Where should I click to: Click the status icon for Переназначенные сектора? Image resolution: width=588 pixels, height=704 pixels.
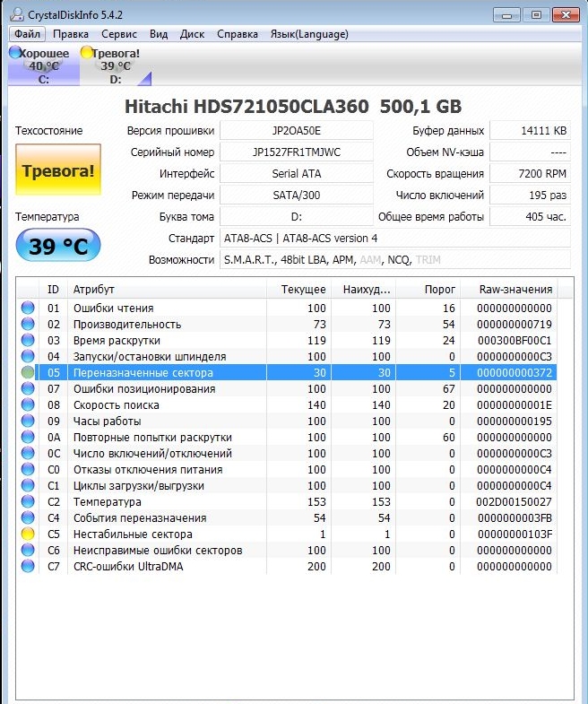coord(28,373)
